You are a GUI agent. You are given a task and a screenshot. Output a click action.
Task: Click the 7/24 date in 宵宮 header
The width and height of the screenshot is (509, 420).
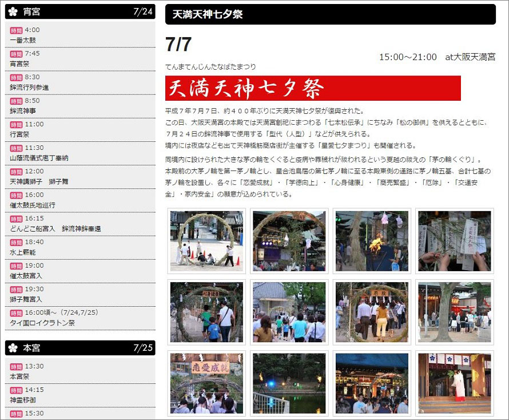[143, 11]
